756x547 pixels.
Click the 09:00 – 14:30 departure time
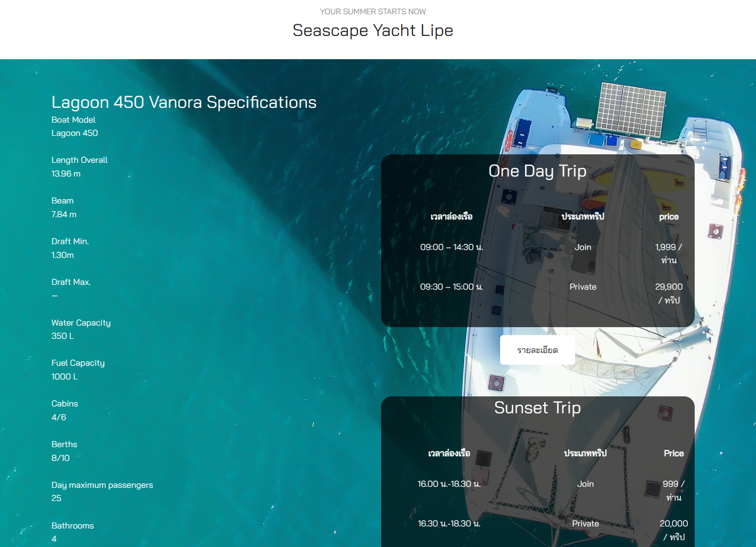click(x=451, y=247)
